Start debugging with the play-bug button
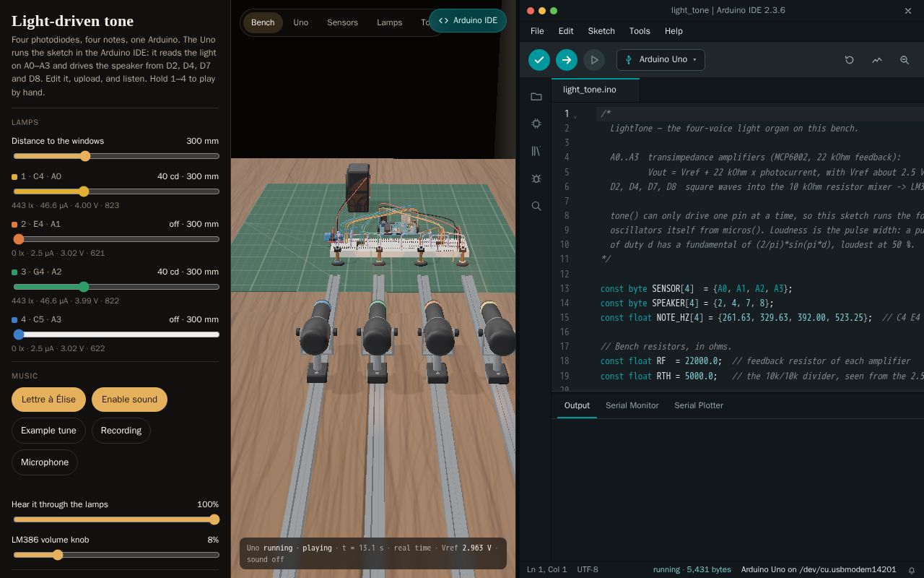Screen dimensions: 924x578 tap(594, 60)
